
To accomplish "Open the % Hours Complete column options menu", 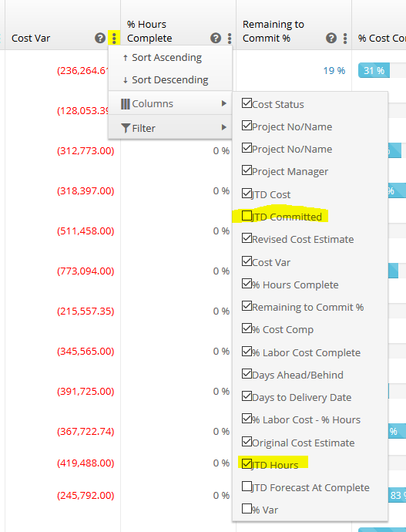I will pos(230,38).
